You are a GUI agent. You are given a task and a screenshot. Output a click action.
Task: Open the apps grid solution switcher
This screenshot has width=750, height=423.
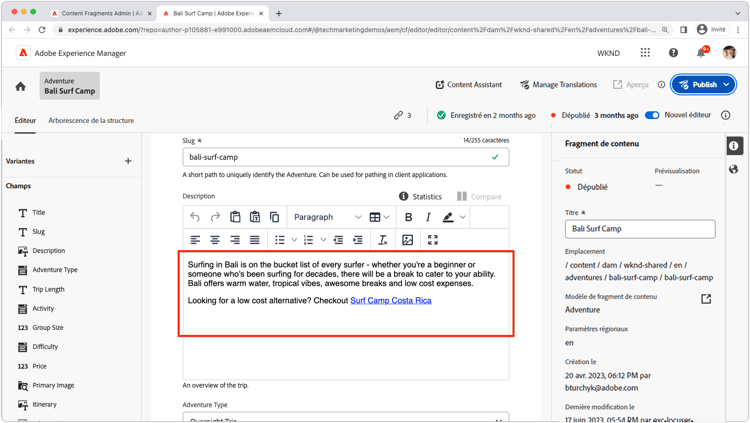(x=645, y=53)
